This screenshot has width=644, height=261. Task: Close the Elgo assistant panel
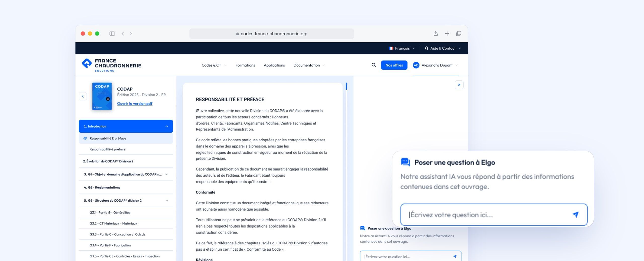459,85
